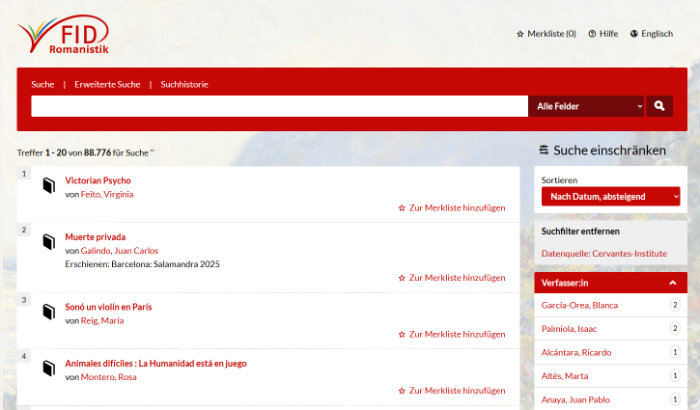Open author Montero, Rosa
Viewport: 700px width, 410px height.
click(x=108, y=377)
